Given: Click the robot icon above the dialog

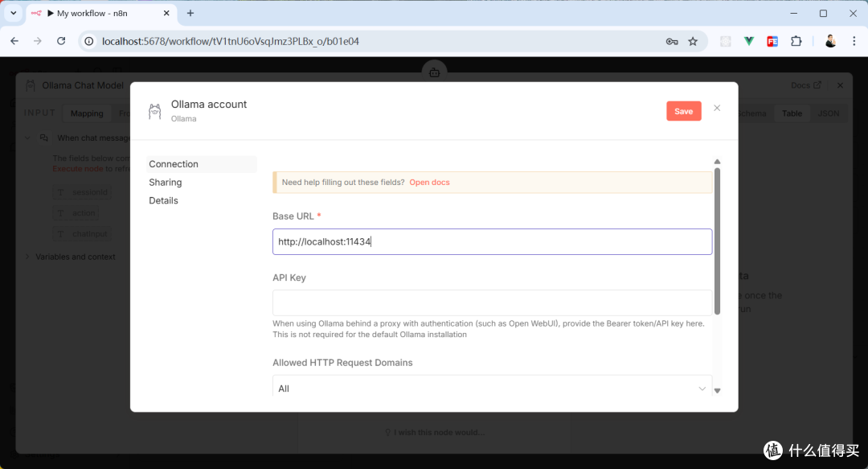Looking at the screenshot, I should [x=435, y=72].
